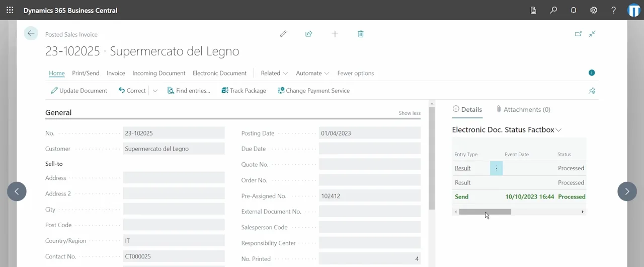Click the pin action bar icon
This screenshot has height=267, width=644.
tap(592, 91)
